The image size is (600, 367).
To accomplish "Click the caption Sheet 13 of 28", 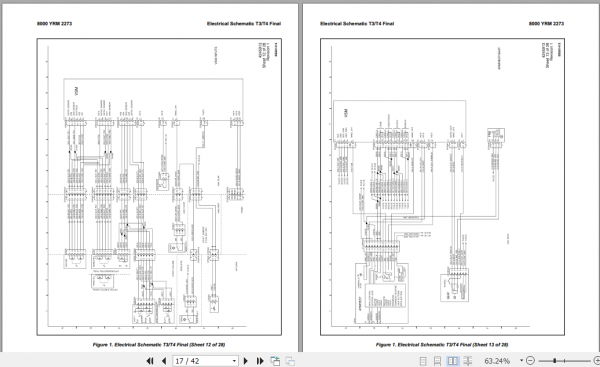I will [x=442, y=345].
